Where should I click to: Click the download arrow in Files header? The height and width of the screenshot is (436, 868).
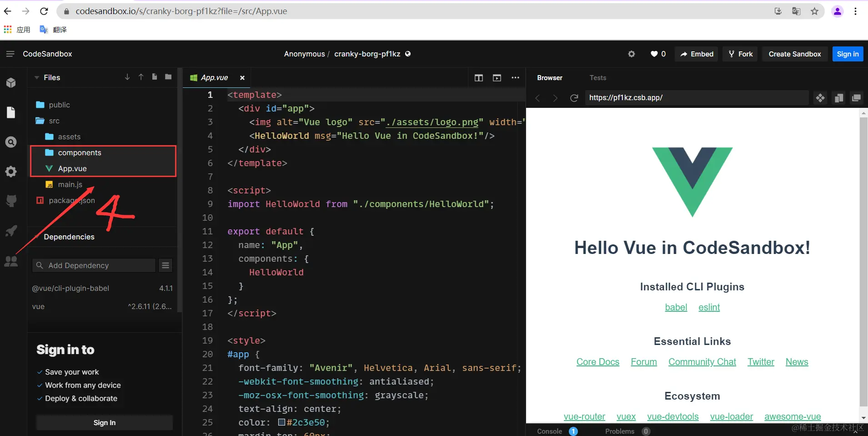[x=127, y=77]
